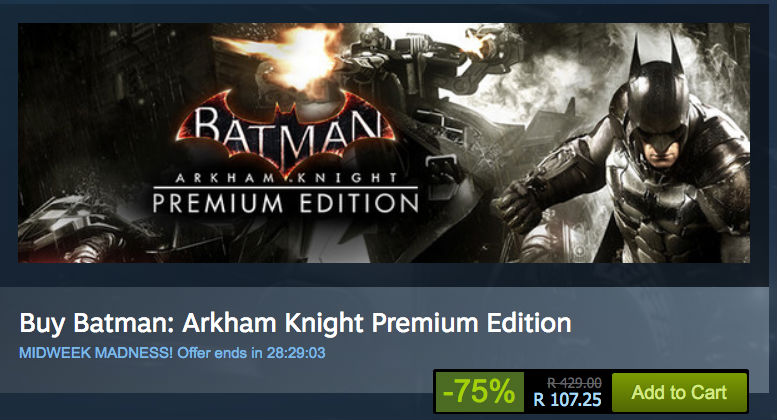The image size is (777, 420).
Task: Click the discounted price R 107.25
Action: pos(567,399)
